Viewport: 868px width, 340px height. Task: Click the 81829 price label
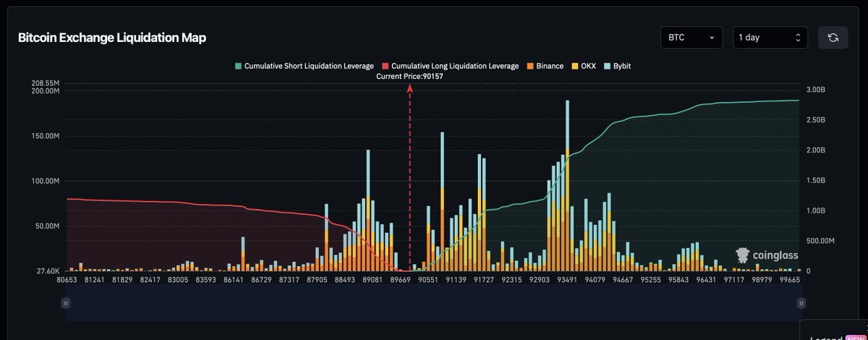(122, 279)
